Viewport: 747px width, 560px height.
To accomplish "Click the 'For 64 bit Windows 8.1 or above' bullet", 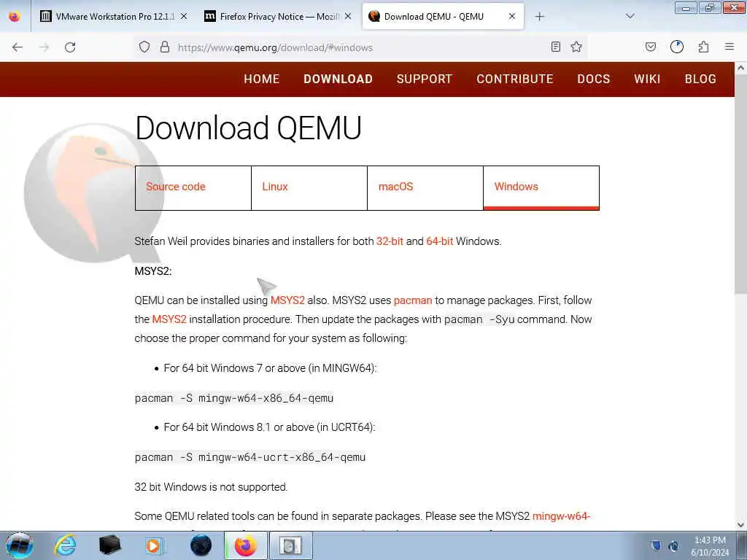I will [x=270, y=427].
